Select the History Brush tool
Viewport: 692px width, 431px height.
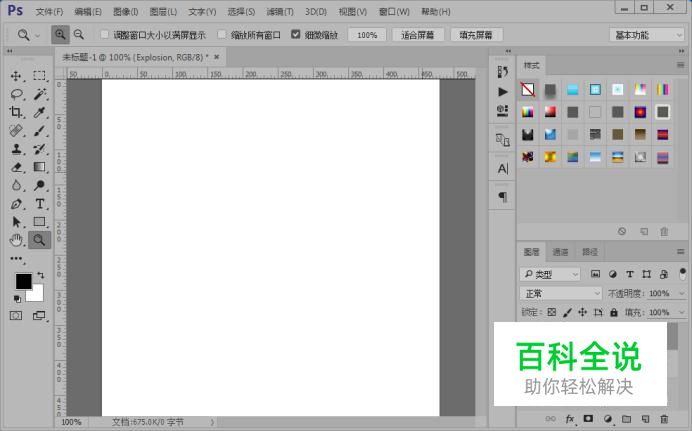pyautogui.click(x=39, y=149)
